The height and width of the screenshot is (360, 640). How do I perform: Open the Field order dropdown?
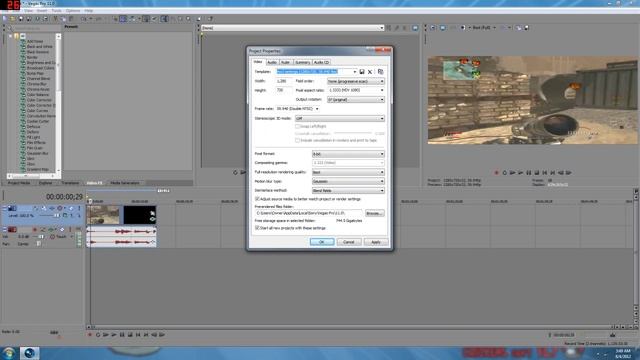pyautogui.click(x=356, y=81)
